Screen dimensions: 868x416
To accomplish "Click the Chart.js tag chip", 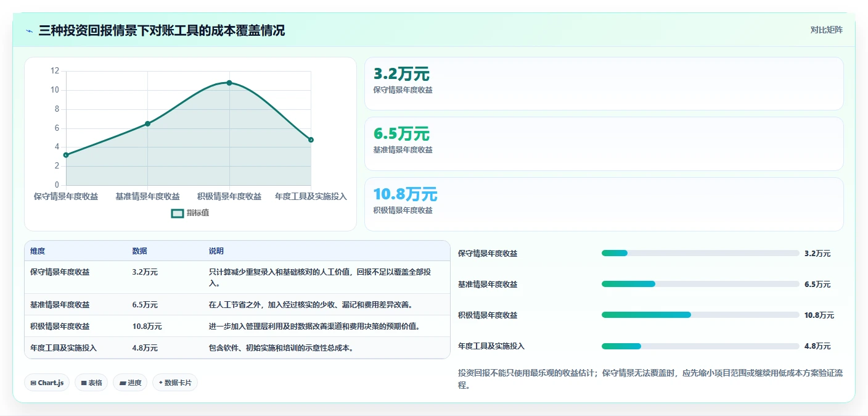I will click(47, 383).
